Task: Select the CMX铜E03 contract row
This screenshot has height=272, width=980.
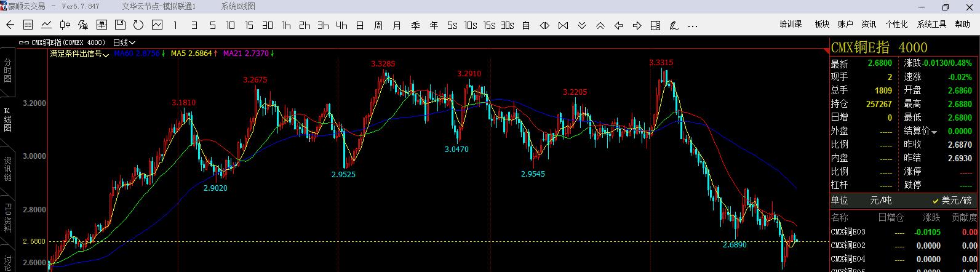Action: click(x=848, y=232)
